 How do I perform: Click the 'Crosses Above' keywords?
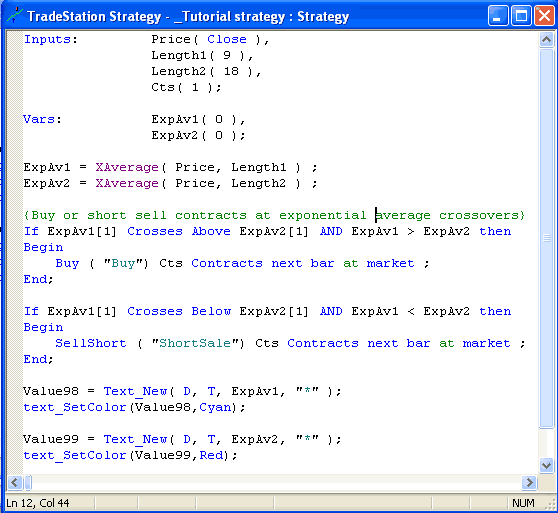(x=179, y=231)
